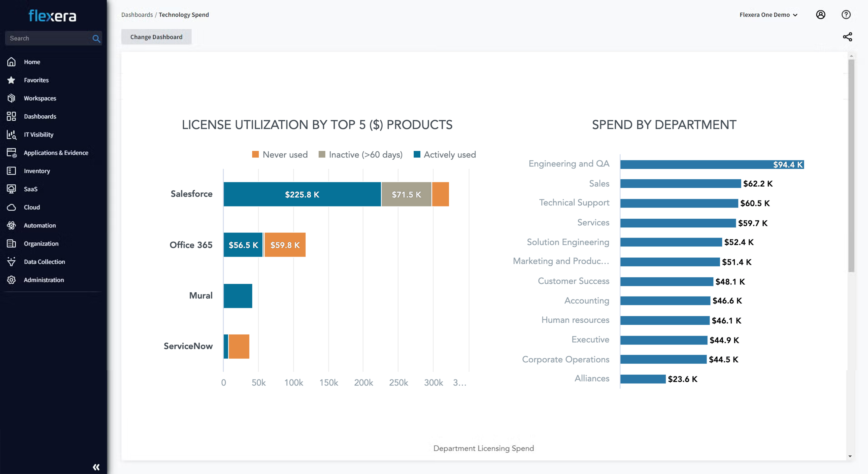Open the user account profile icon
This screenshot has width=868, height=474.
pyautogui.click(x=820, y=15)
